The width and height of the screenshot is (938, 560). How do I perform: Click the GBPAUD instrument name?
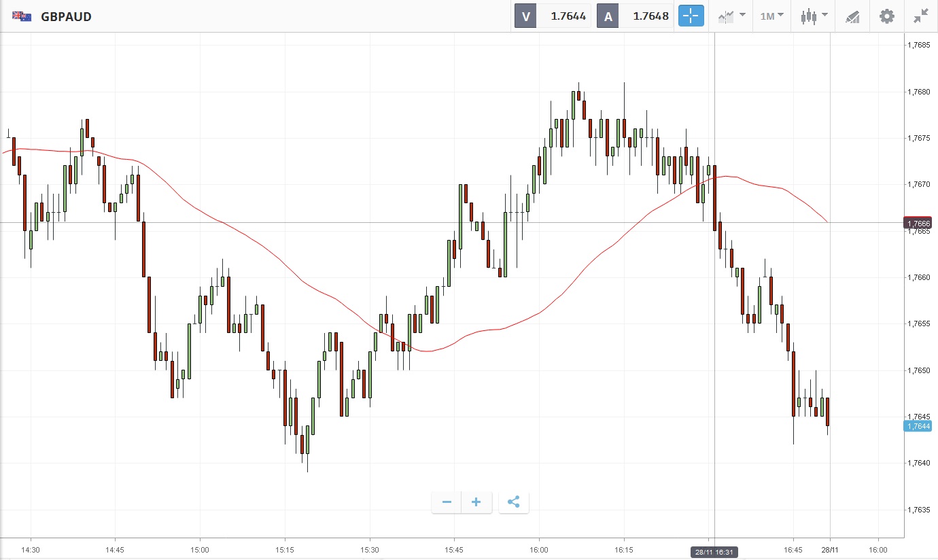(66, 16)
